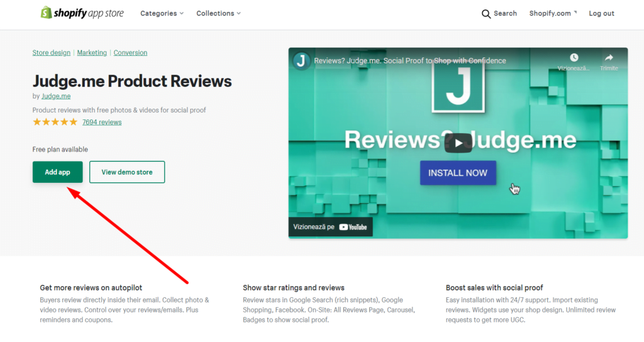Click the Watch later clock icon
Screen dimensions: 644x342
tap(574, 57)
